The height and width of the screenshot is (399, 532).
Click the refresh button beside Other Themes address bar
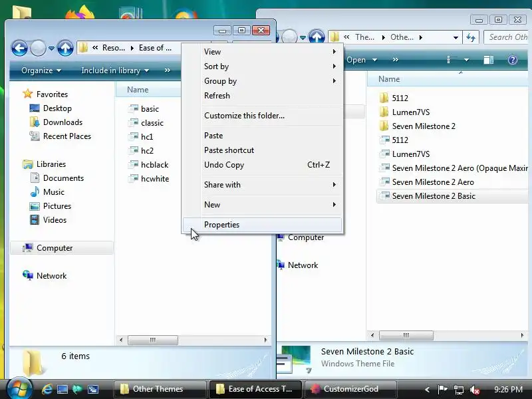(471, 37)
